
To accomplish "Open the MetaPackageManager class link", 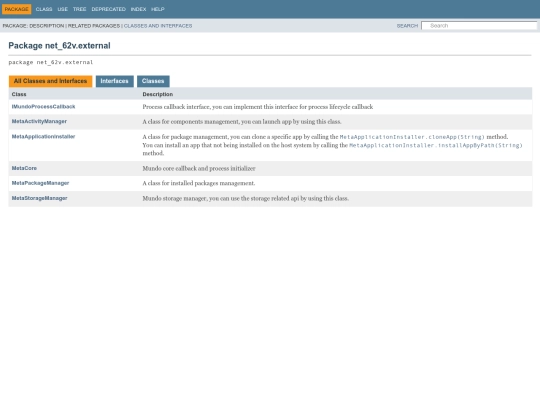I will pos(40,183).
